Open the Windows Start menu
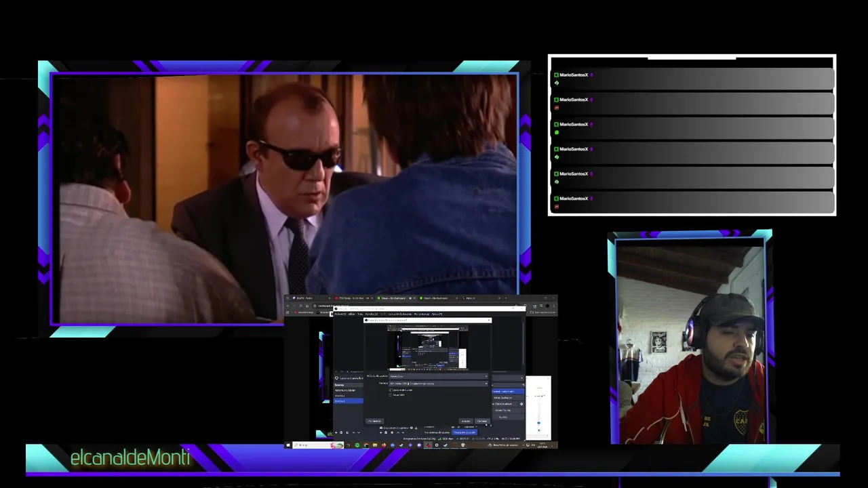Screen dimensions: 868x488 coord(288,445)
